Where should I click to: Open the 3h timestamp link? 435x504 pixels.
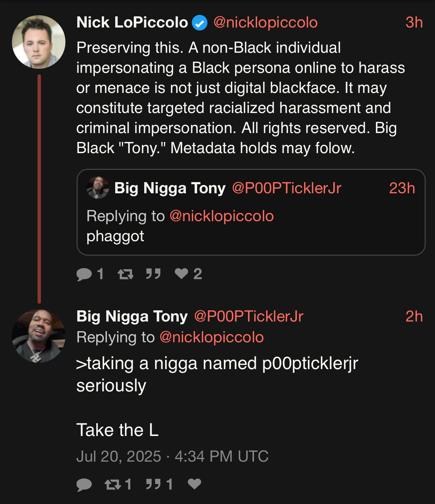tap(414, 23)
